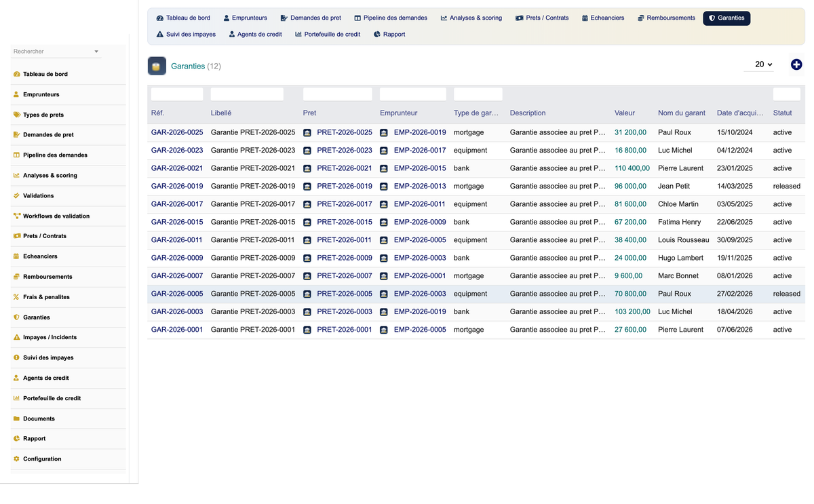Sort by the Valeur column header
The image size is (814, 504).
(x=625, y=113)
